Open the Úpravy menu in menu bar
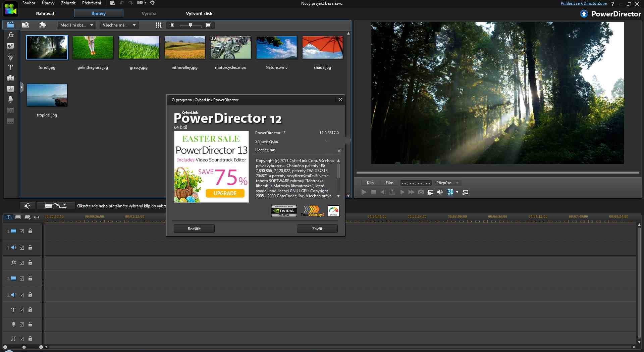This screenshot has height=352, width=644. click(x=48, y=3)
